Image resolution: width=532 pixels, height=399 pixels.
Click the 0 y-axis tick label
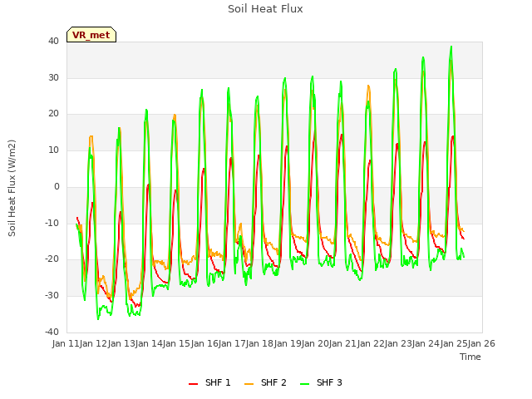tap(57, 186)
